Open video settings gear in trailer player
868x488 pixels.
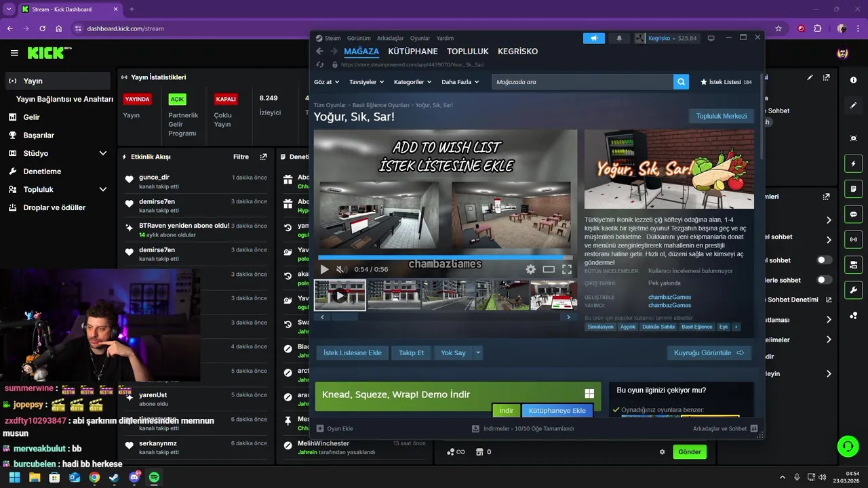click(530, 269)
